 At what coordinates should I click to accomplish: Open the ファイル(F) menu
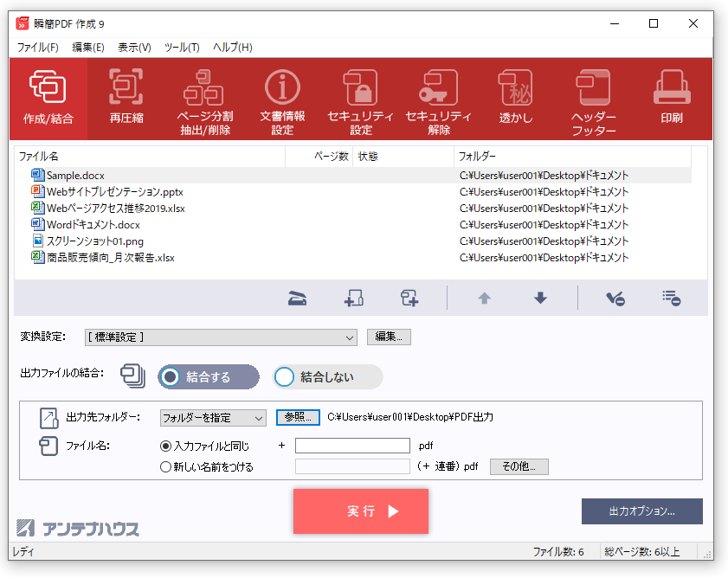pyautogui.click(x=37, y=48)
